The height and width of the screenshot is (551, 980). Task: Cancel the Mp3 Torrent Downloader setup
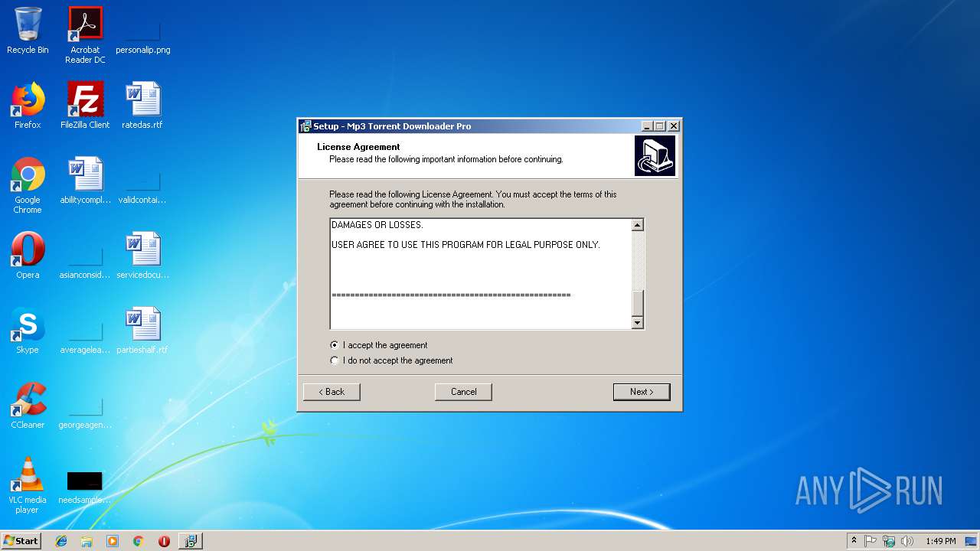pos(463,392)
